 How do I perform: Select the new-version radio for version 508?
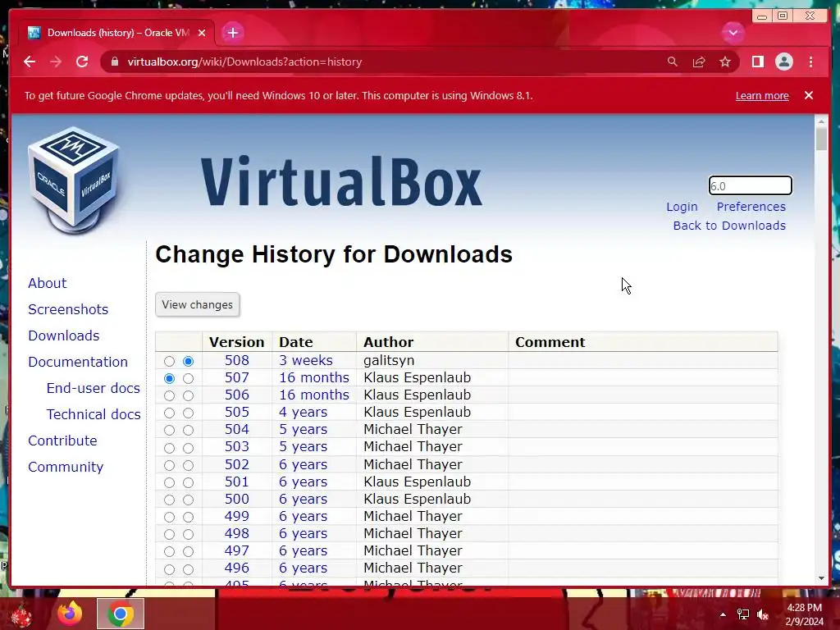[188, 361]
